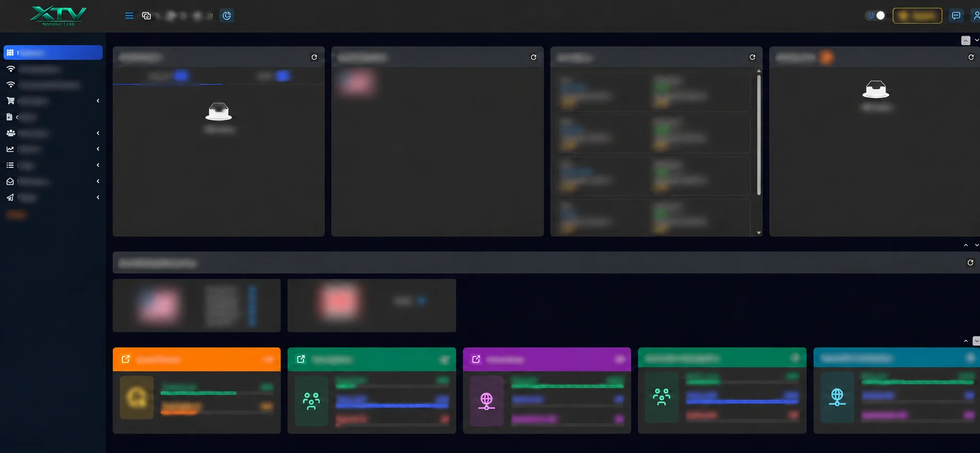Expand the users group menu chevron
Viewport: 980px width, 453px height.
[x=98, y=133]
